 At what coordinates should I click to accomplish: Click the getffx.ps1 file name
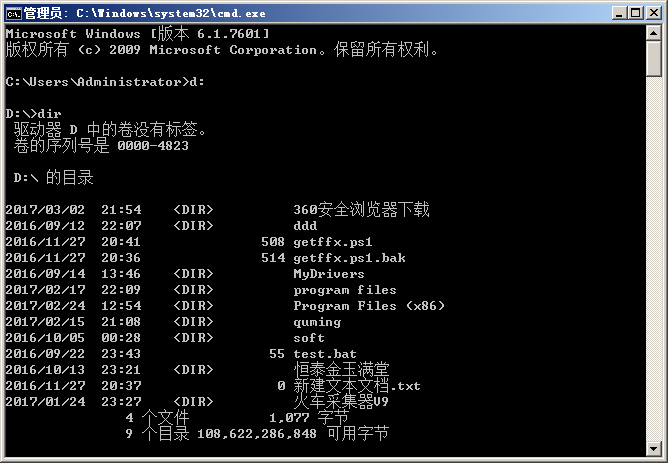click(x=333, y=242)
